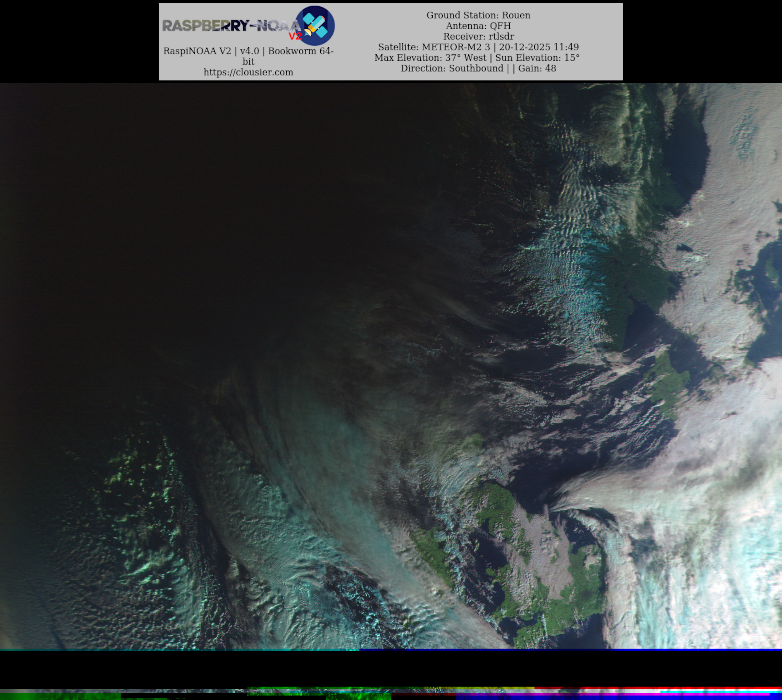Click the Satellite: METEOR-M2 3 text
This screenshot has height=700, width=782.
pos(434,47)
